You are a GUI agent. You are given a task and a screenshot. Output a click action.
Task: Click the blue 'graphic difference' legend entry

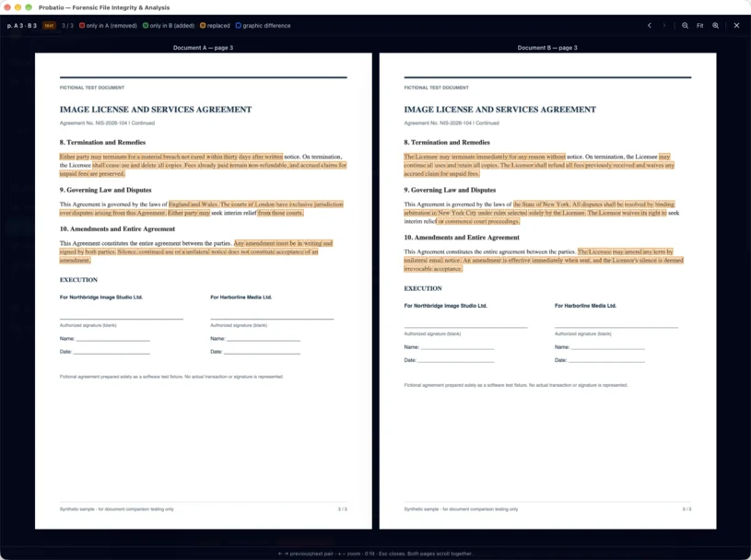coord(263,26)
